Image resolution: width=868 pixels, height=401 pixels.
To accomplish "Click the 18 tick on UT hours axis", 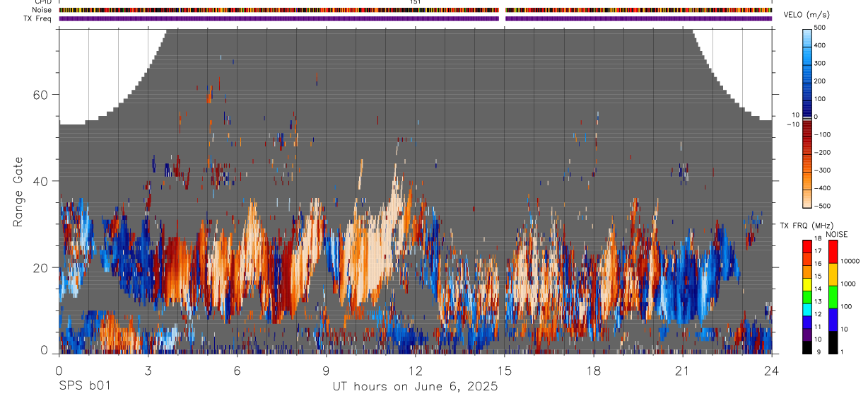I will click(594, 370).
